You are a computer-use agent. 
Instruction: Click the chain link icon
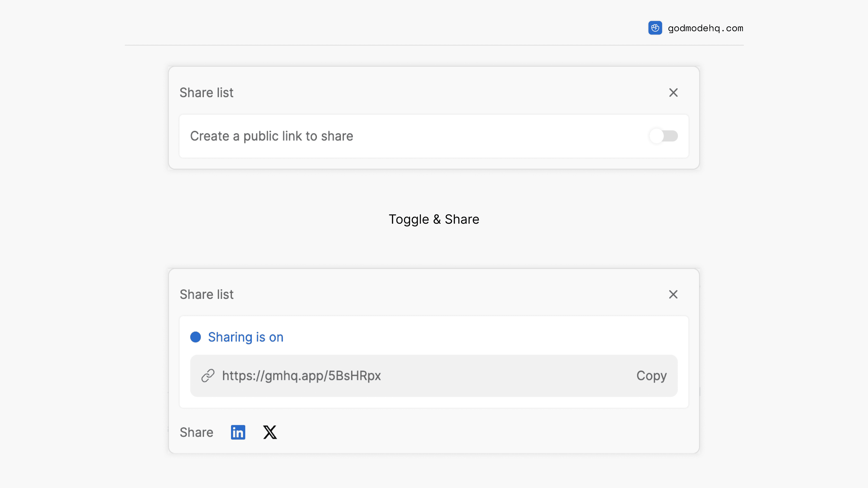coord(208,375)
